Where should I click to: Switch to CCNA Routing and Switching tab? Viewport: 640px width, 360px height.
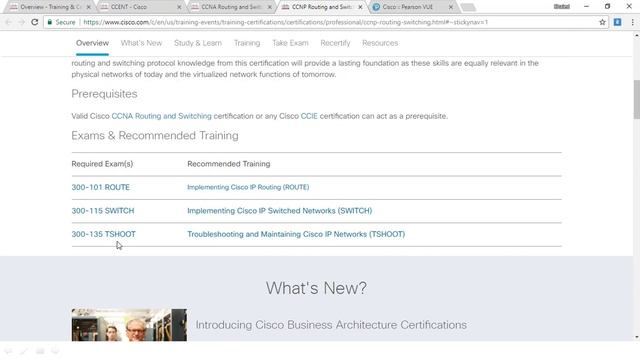coord(231,7)
